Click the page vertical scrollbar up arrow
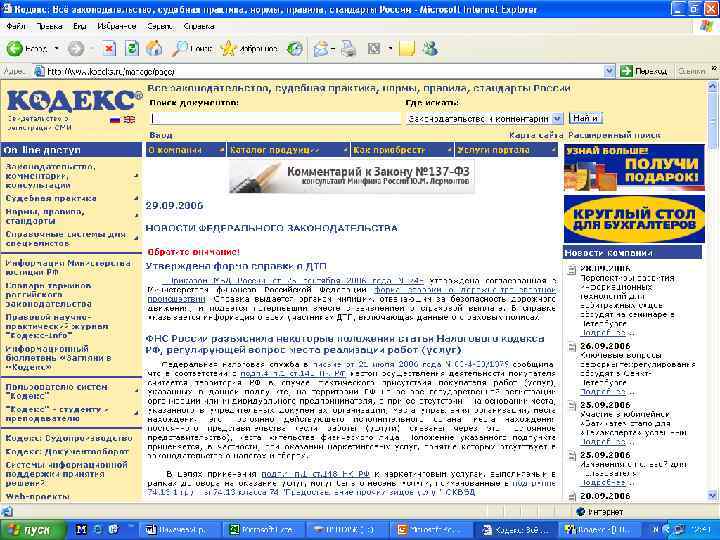720x540 pixels. pos(713,86)
